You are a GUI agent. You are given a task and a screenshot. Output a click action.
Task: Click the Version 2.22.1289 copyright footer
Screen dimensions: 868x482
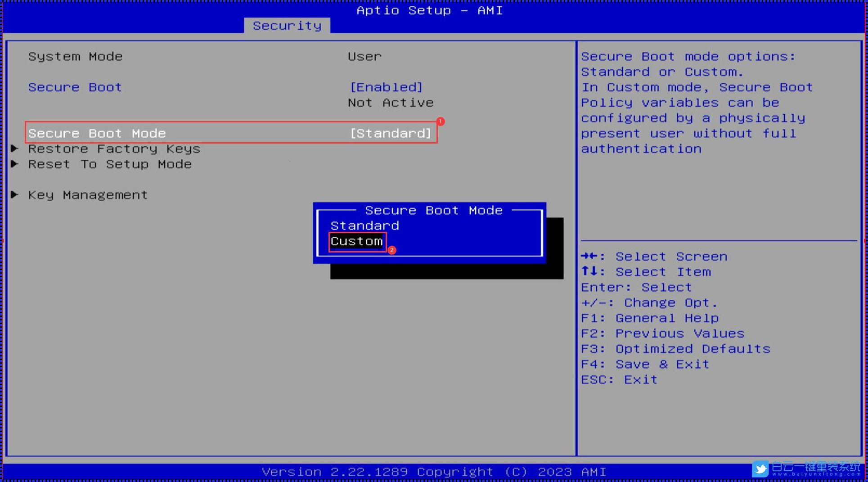(x=434, y=472)
